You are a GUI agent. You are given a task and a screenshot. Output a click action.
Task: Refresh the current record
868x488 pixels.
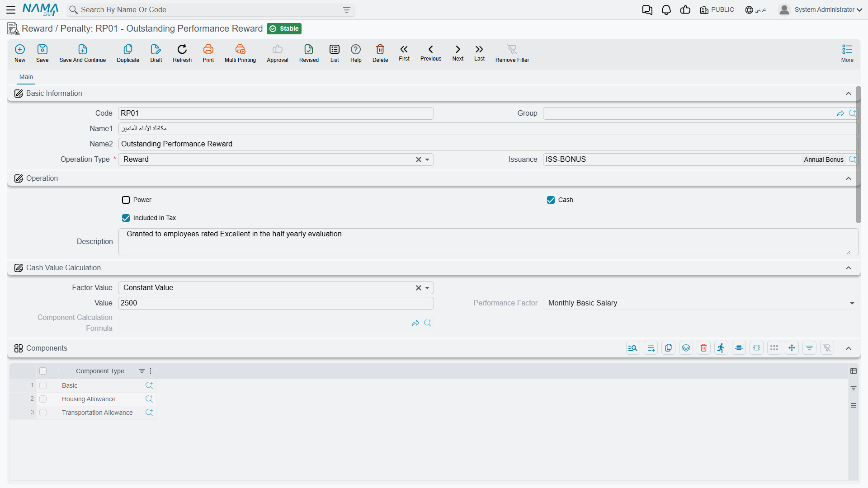click(182, 53)
